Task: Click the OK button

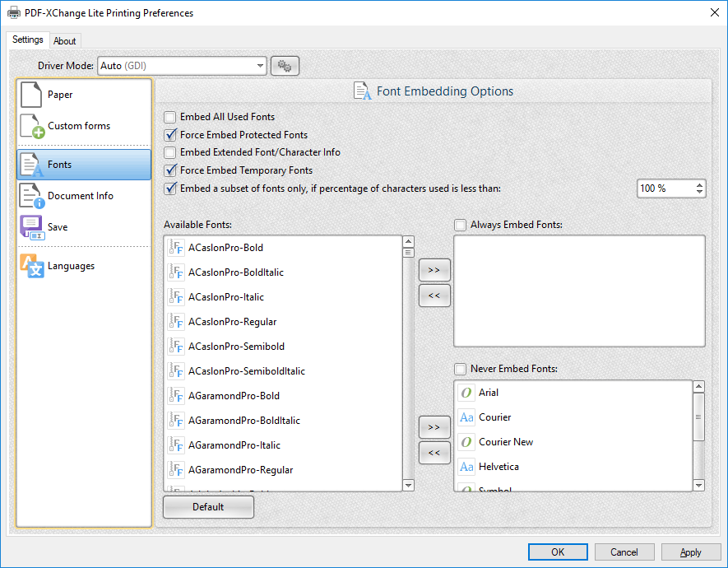Action: coord(558,552)
